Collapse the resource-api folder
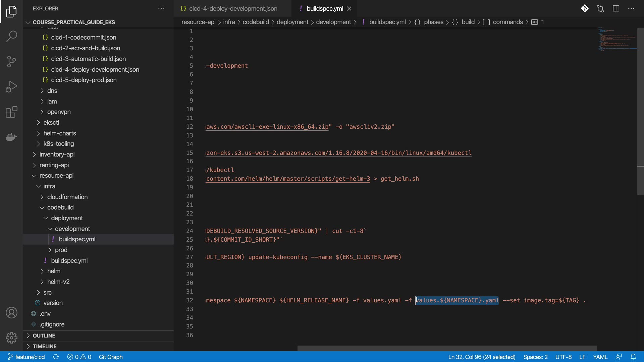 point(56,175)
